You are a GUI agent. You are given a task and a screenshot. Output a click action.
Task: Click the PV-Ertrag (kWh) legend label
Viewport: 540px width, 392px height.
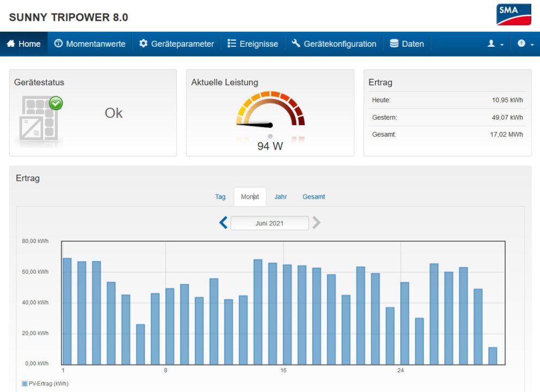48,384
